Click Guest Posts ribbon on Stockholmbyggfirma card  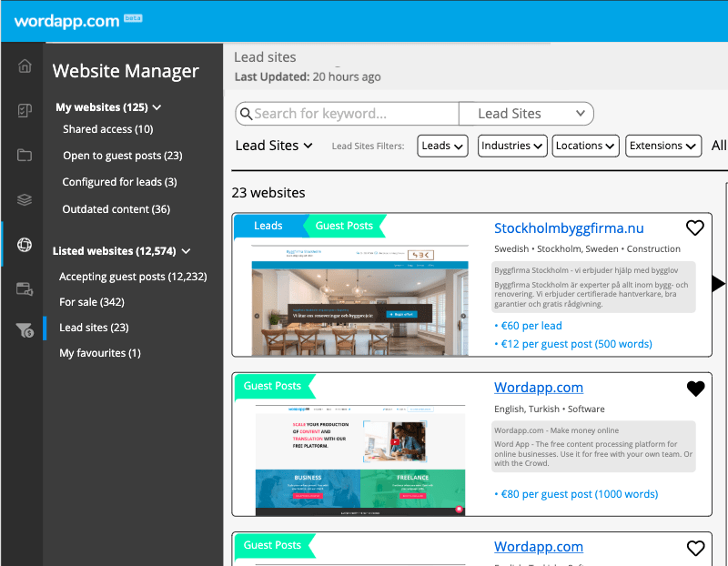(344, 226)
